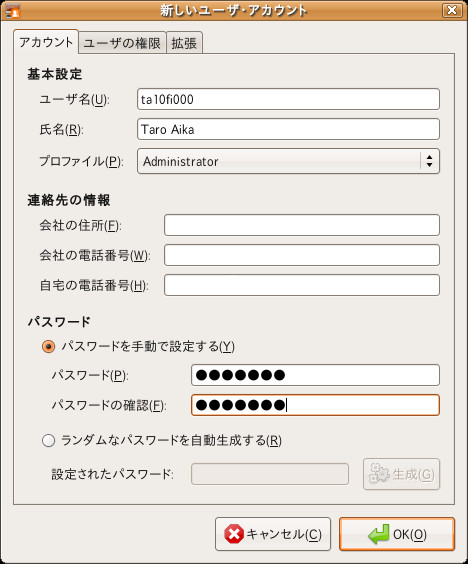This screenshot has width=468, height=564.
Task: Click the ユーザ名 field containing ta10fi000
Action: pyautogui.click(x=288, y=99)
